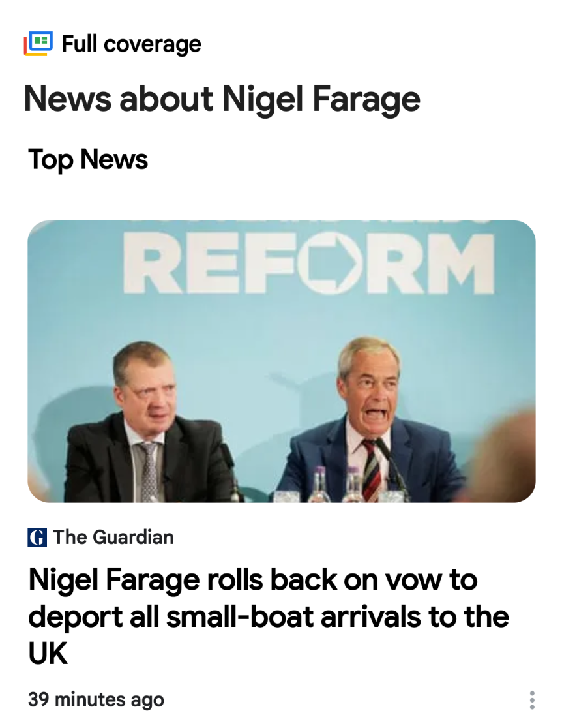Click the "39 minutes ago" timestamp
This screenshot has height=728, width=562.
[x=96, y=700]
